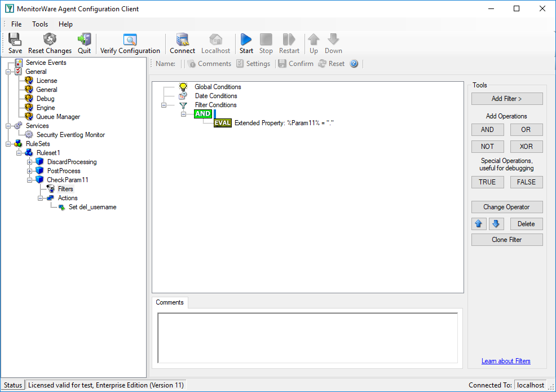
Task: Select the Engine tree node
Action: 46,108
